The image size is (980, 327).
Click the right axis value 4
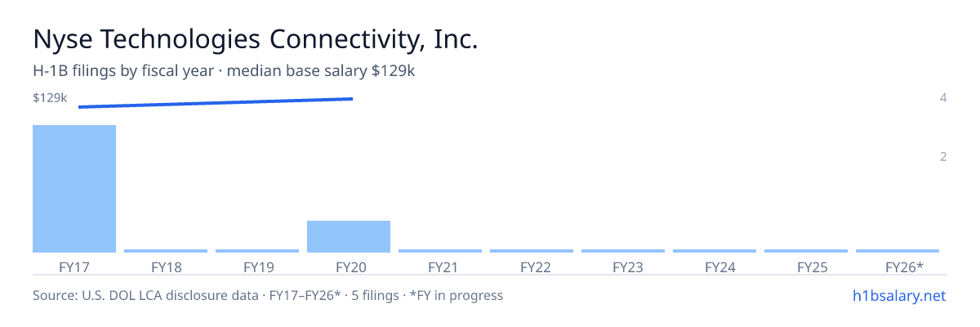943,98
